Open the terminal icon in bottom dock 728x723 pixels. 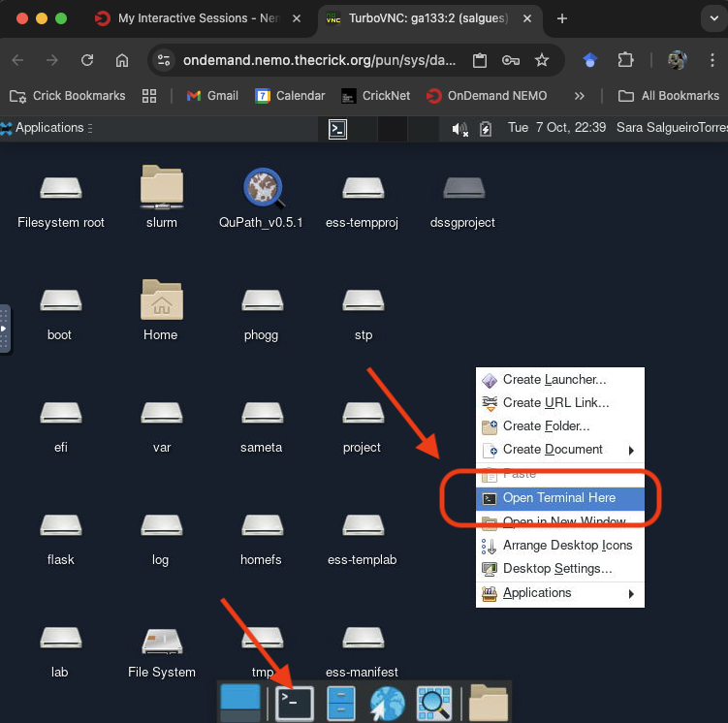[295, 703]
